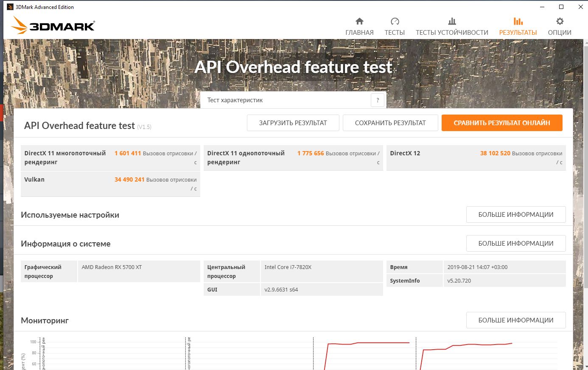
Task: Maximize the 3DMark window
Action: [x=561, y=7]
